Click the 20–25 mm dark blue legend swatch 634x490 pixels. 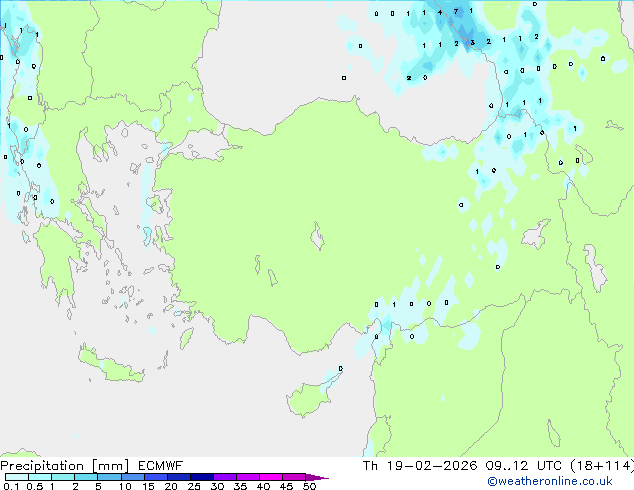point(178,477)
